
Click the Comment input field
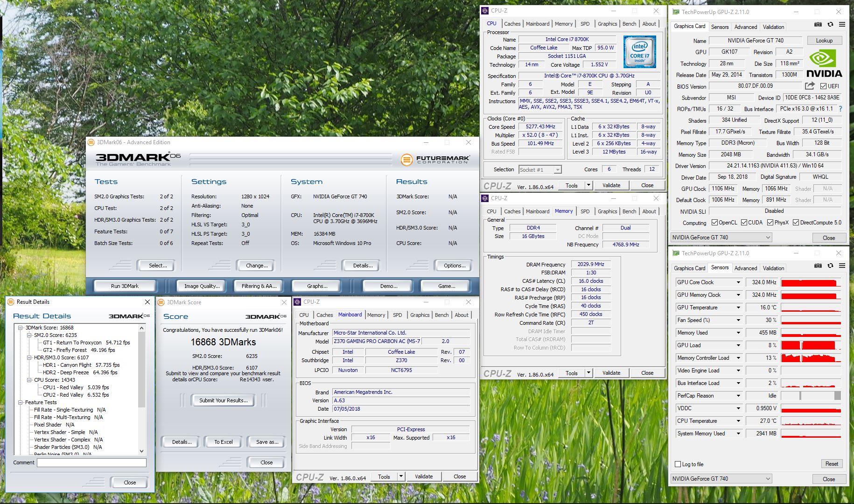(91, 462)
